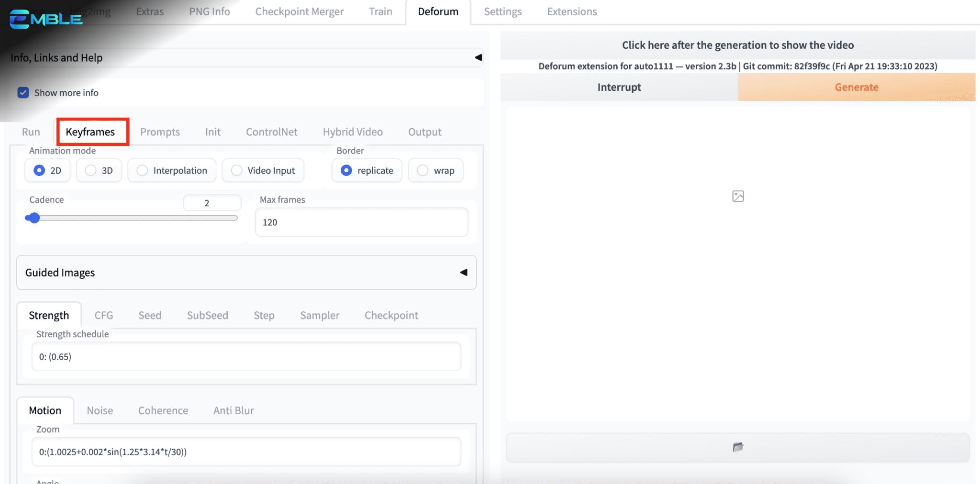
Task: Select the Keyframes sub-tab
Action: point(90,132)
